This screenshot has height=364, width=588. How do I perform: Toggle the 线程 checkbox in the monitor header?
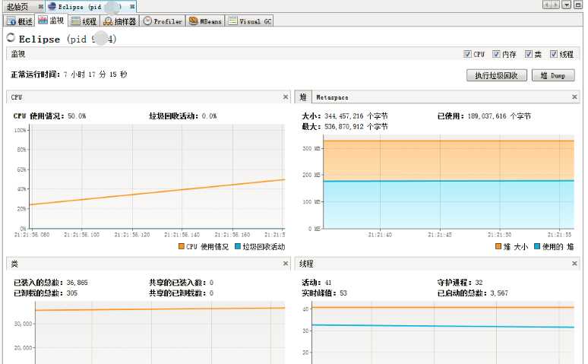554,54
